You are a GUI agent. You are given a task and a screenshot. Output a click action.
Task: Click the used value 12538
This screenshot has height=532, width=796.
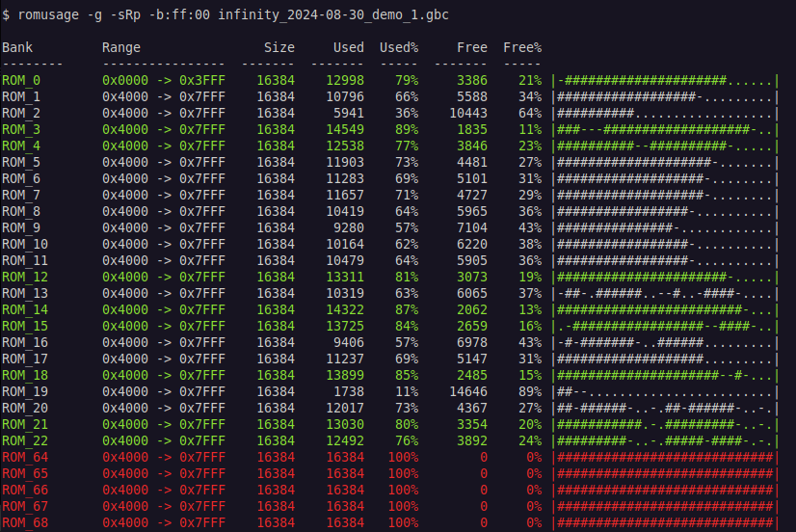[x=345, y=146]
